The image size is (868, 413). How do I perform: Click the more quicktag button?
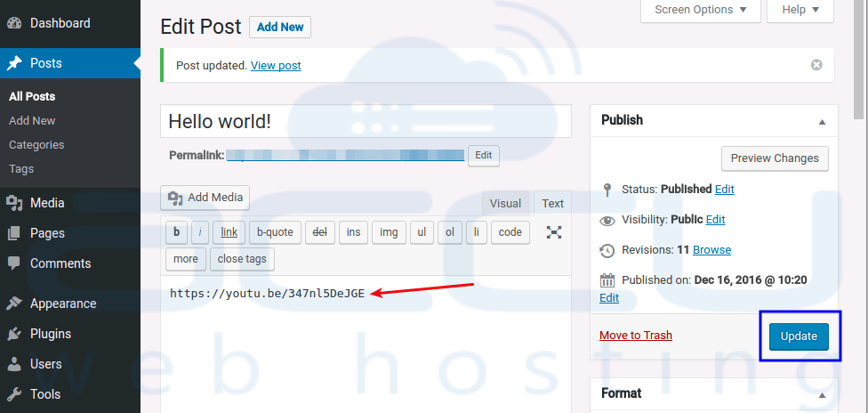click(186, 259)
